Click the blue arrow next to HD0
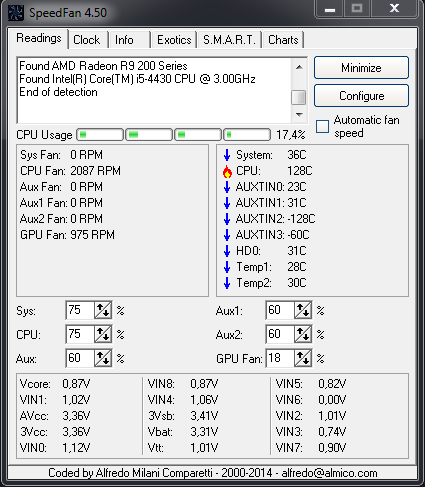The height and width of the screenshot is (487, 425). click(x=227, y=251)
